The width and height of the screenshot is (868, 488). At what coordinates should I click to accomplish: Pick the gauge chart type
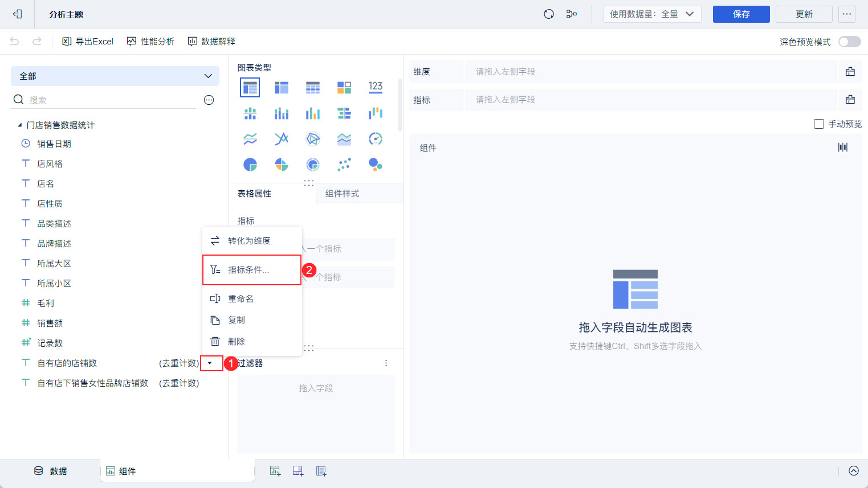376,139
